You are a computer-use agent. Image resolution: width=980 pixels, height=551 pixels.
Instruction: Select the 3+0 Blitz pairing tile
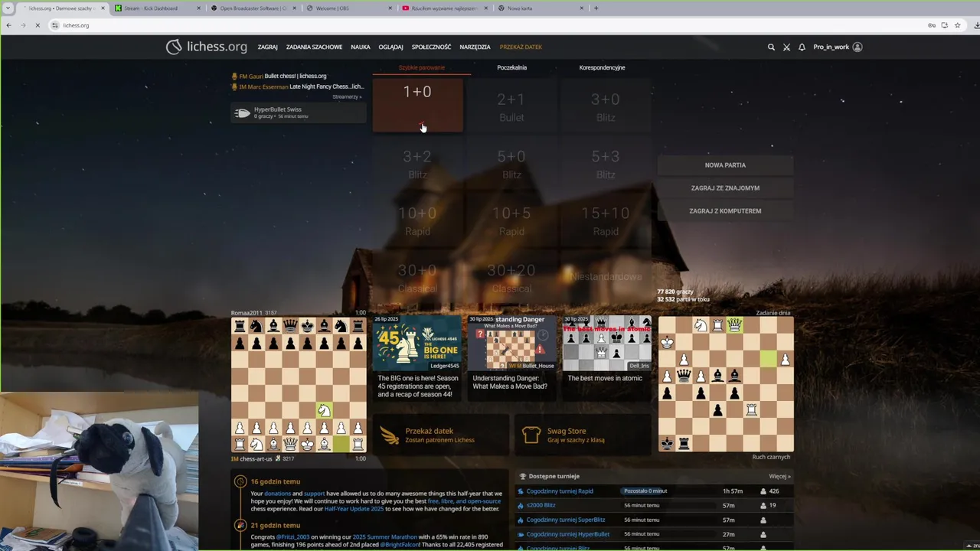pyautogui.click(x=605, y=108)
